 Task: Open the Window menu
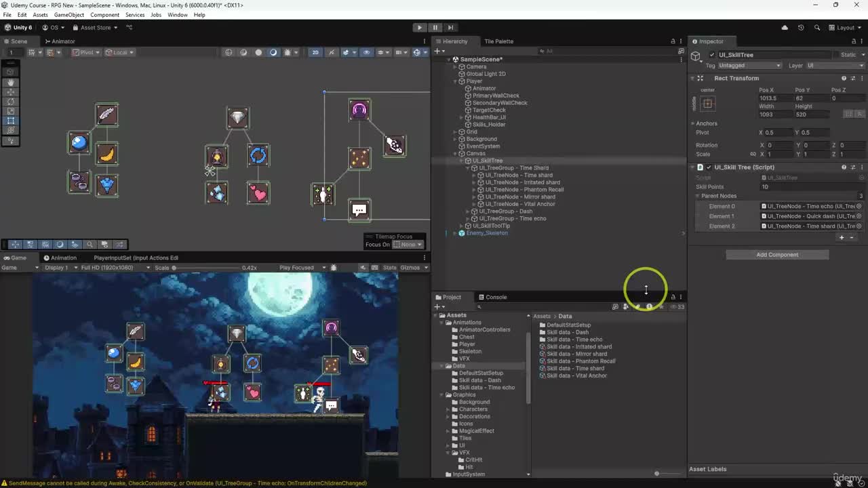178,15
